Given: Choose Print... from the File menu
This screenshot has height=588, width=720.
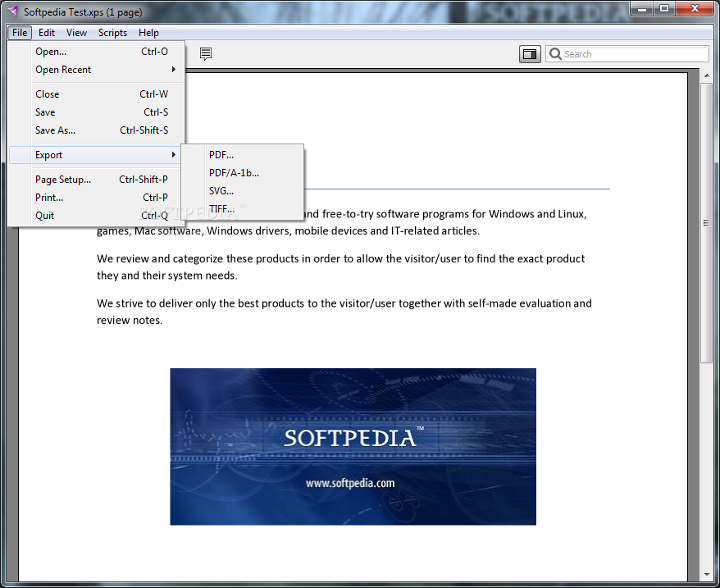Looking at the screenshot, I should [x=97, y=197].
